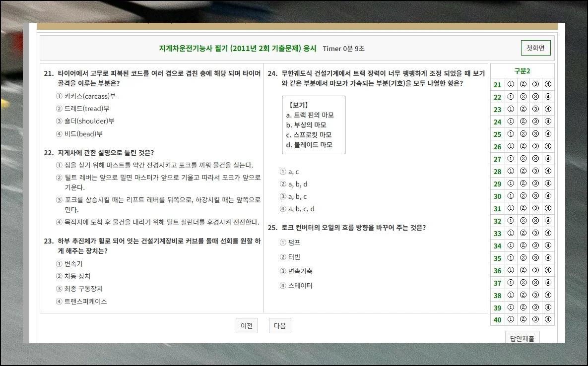Click the 구분2 answer sheet header

(x=522, y=71)
